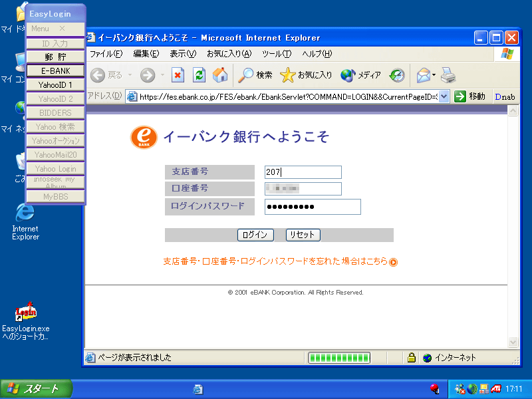Screen dimensions: 532x399
Task: Click MyBBS in EasyLogin panel
Action: 55,196
